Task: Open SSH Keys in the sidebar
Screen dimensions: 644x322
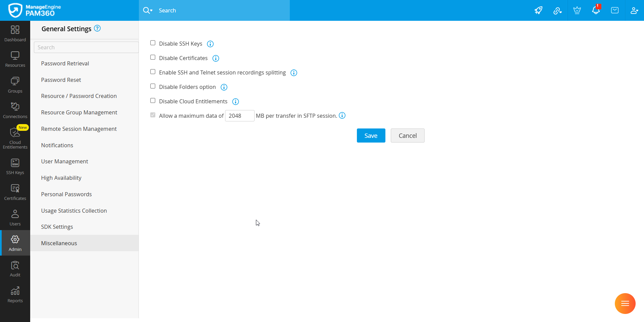Action: (15, 167)
